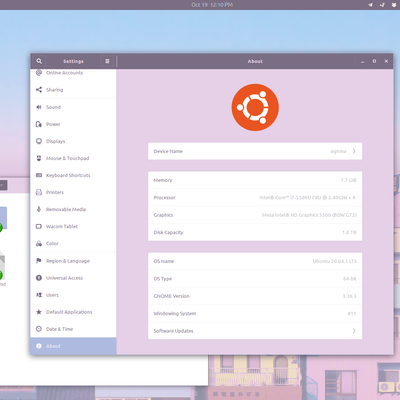Close the Settings window
This screenshot has width=400, height=400.
[x=386, y=61]
